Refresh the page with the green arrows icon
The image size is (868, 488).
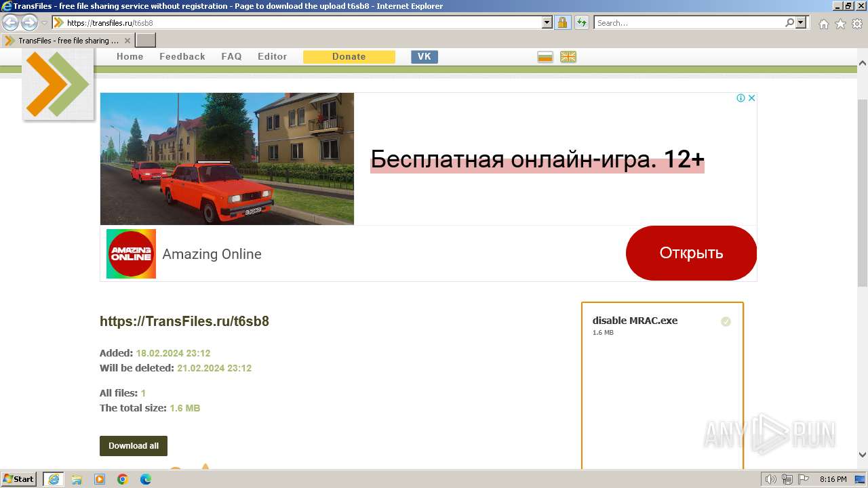point(581,23)
